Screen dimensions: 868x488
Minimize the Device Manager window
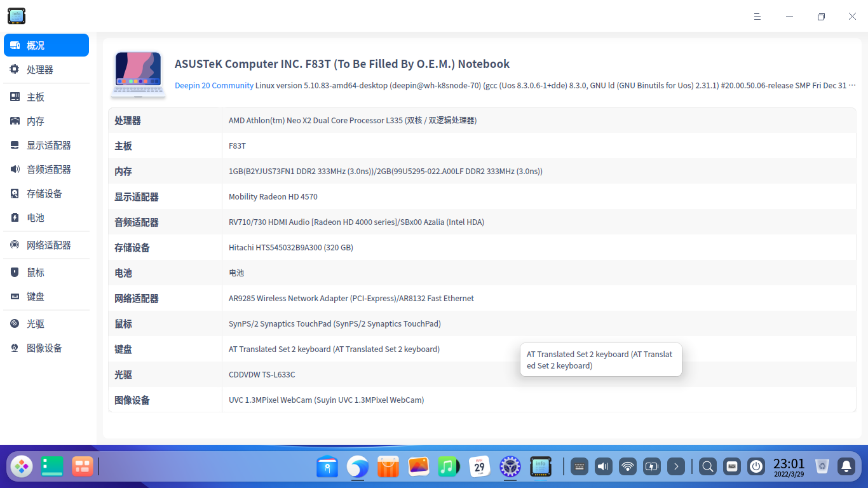(x=789, y=17)
